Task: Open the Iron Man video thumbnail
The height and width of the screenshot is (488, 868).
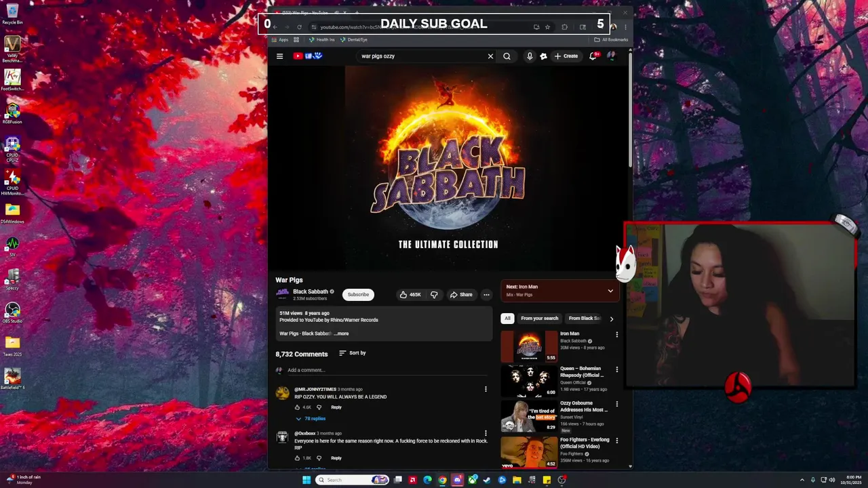Action: click(529, 346)
